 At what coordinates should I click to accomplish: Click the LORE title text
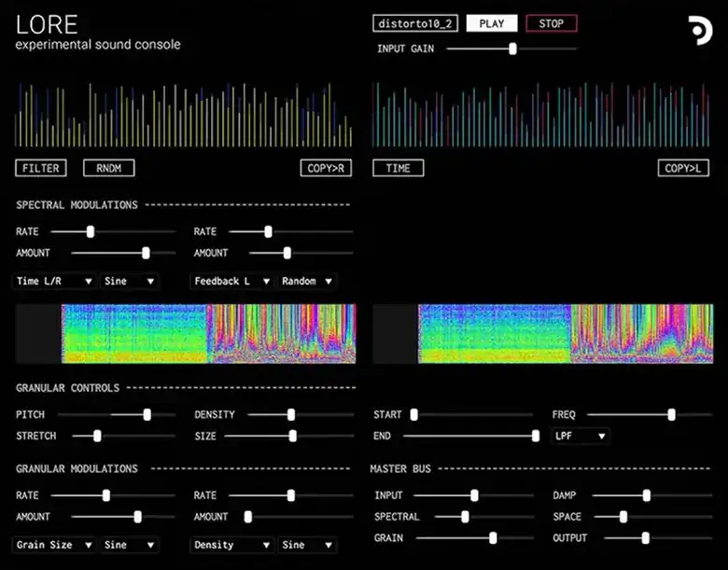(x=47, y=24)
